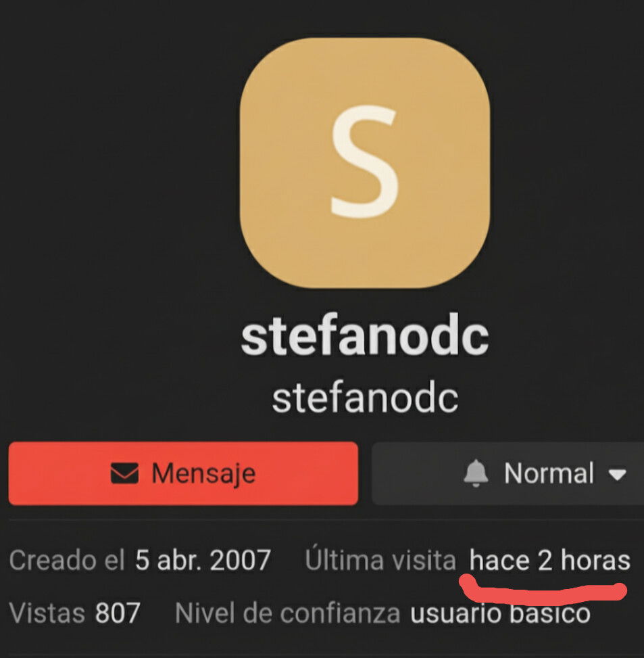This screenshot has height=658, width=644.
Task: Select the bold stefanodc username heading
Action: [x=365, y=338]
